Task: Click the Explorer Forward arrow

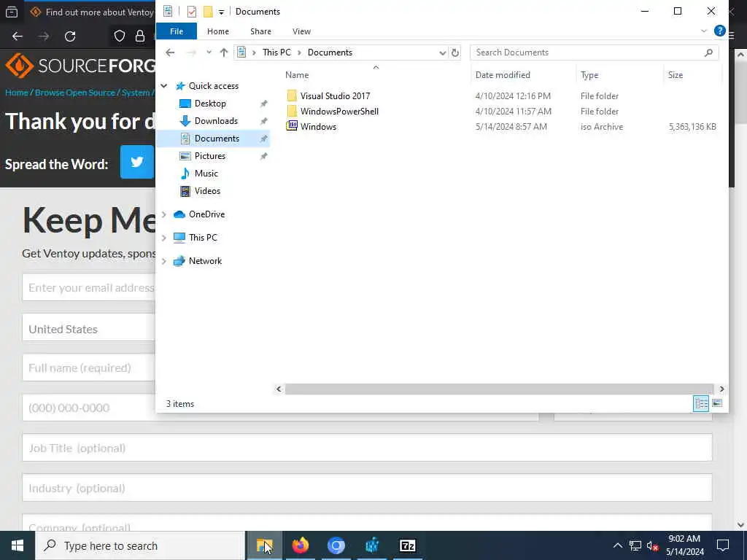Action: click(191, 52)
